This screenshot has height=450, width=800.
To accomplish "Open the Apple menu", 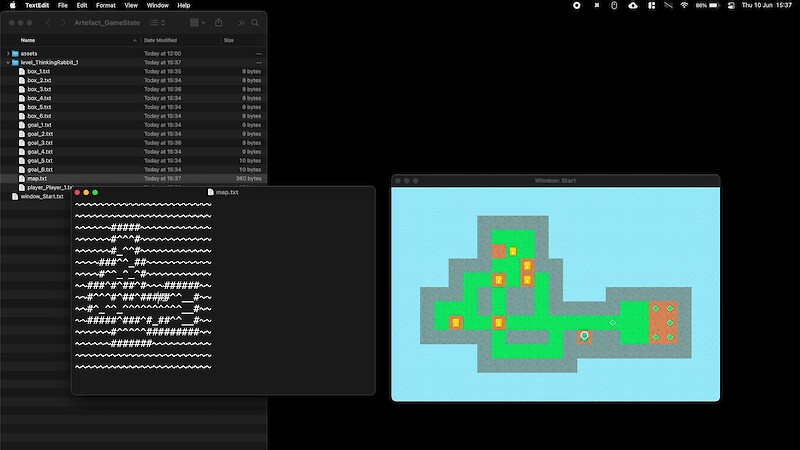I will click(12, 5).
